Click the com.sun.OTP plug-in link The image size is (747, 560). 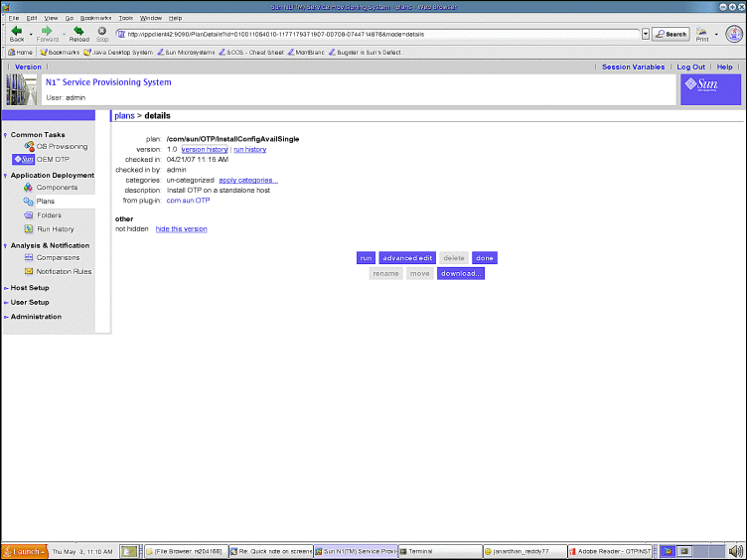pos(188,201)
